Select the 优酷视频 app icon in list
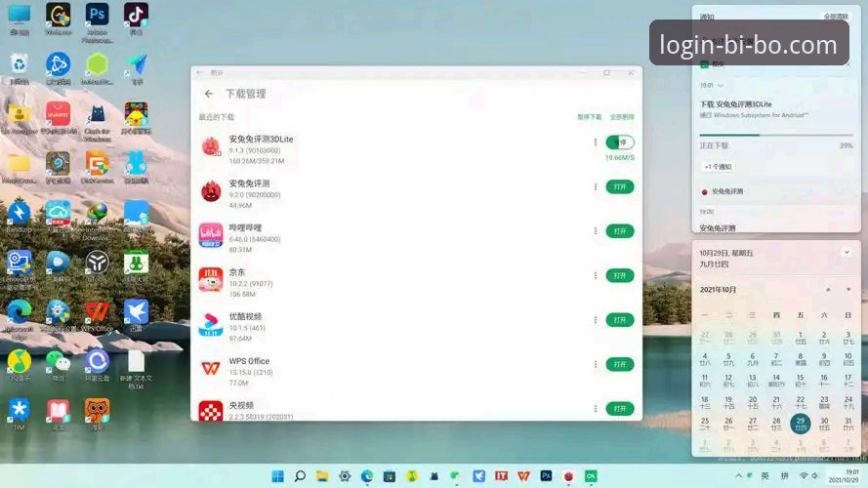The height and width of the screenshot is (488, 868). click(211, 324)
